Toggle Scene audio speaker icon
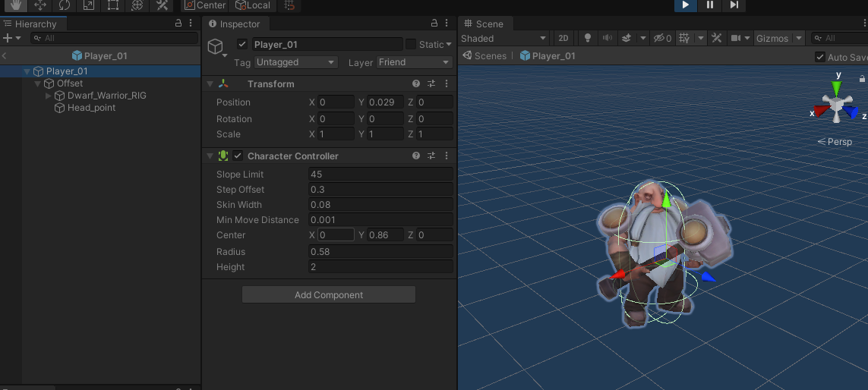Image resolution: width=868 pixels, height=390 pixels. [x=608, y=38]
